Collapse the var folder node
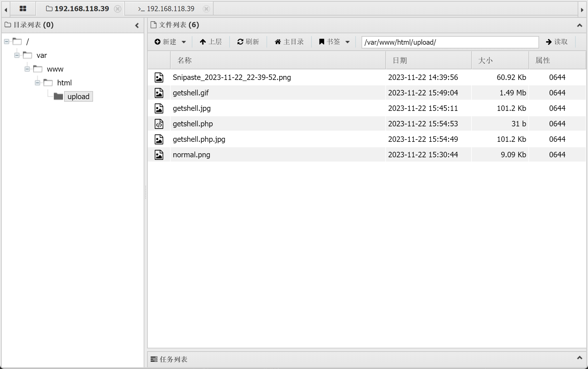588x369 pixels. pyautogui.click(x=17, y=55)
